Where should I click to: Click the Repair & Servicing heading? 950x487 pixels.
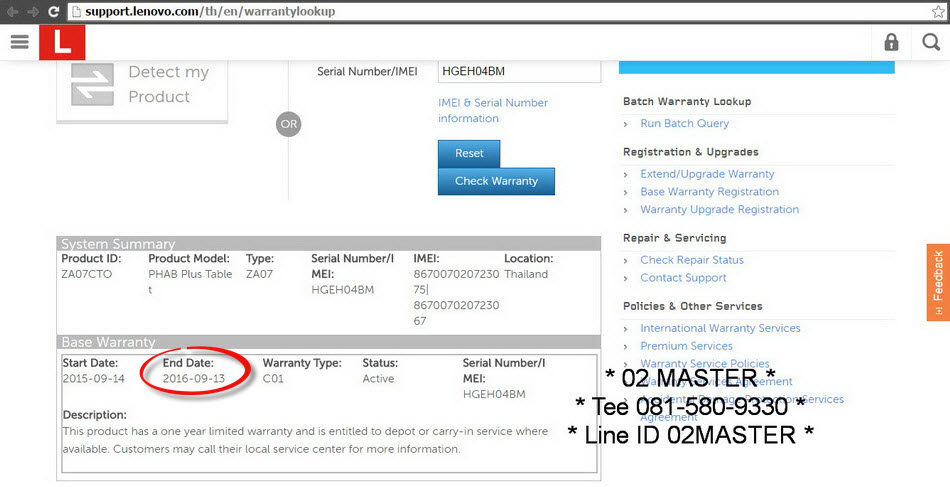coord(674,238)
